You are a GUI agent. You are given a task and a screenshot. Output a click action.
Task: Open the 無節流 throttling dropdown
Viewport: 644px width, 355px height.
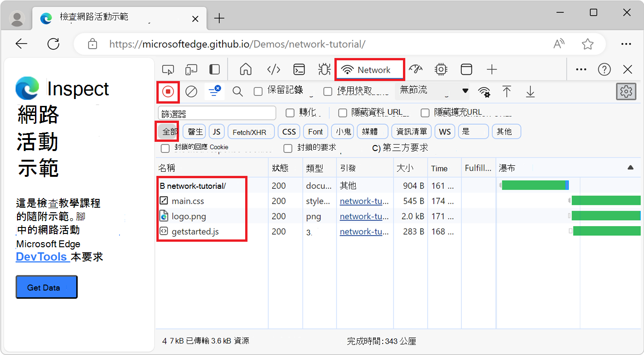click(x=431, y=91)
